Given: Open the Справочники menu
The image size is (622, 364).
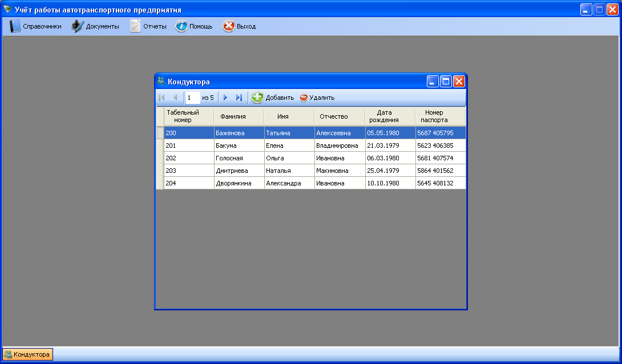Looking at the screenshot, I should [35, 26].
